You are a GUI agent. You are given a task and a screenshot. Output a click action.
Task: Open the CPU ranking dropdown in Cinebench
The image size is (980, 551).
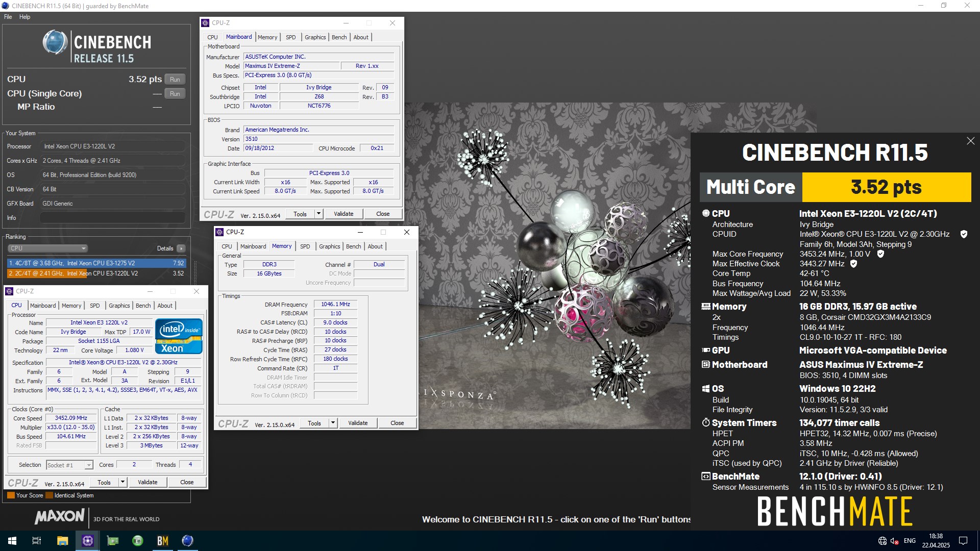click(x=47, y=248)
